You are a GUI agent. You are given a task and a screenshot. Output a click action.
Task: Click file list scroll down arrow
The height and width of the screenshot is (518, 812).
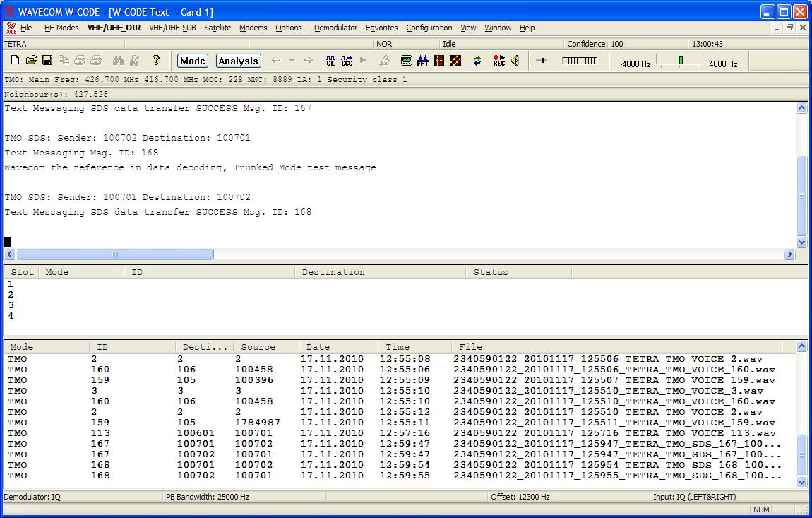click(801, 482)
